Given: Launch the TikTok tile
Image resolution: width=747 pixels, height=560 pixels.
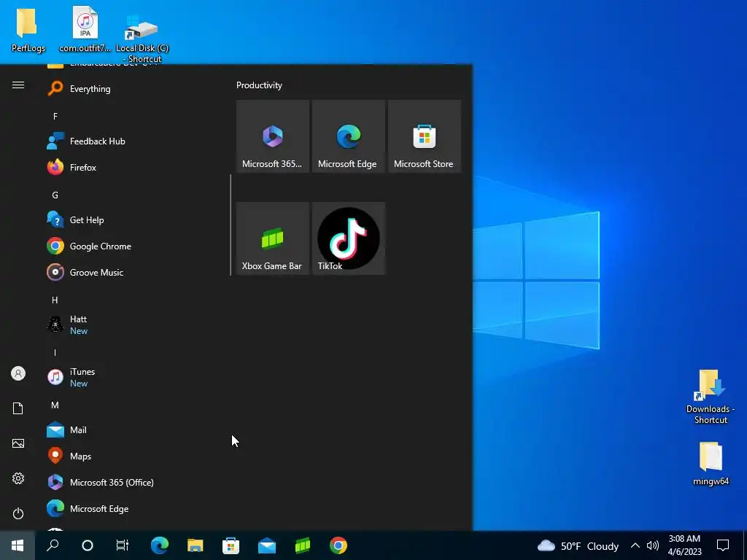Looking at the screenshot, I should click(348, 238).
